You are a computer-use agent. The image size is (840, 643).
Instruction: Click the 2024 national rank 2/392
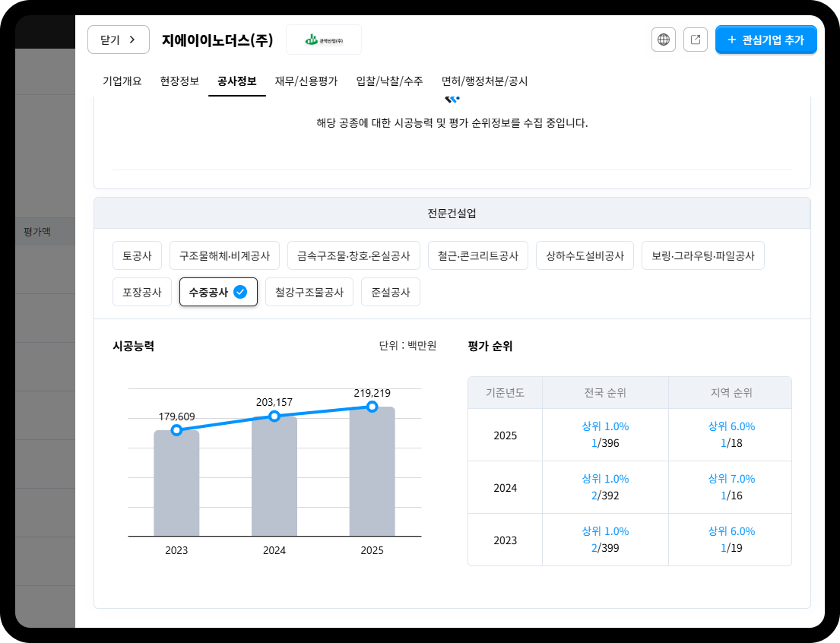coord(605,496)
